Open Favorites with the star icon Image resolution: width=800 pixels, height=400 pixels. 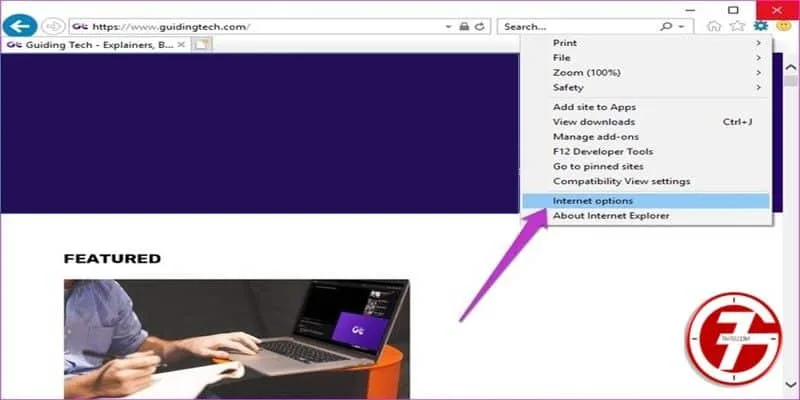click(x=737, y=26)
